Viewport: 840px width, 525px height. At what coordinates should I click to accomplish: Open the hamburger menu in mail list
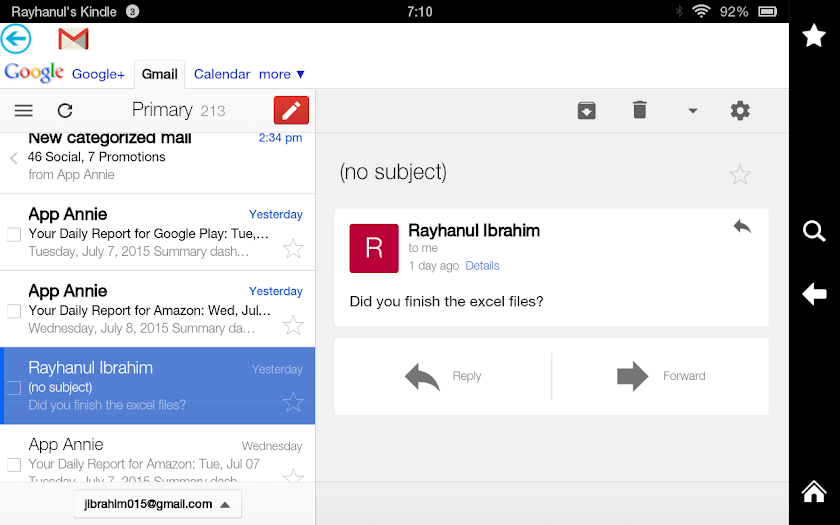tap(24, 110)
